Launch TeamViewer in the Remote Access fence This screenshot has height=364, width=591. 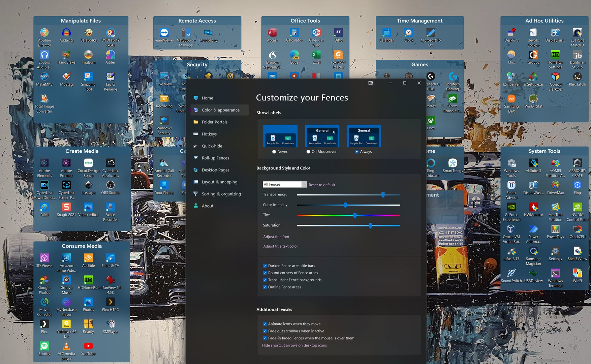(164, 35)
